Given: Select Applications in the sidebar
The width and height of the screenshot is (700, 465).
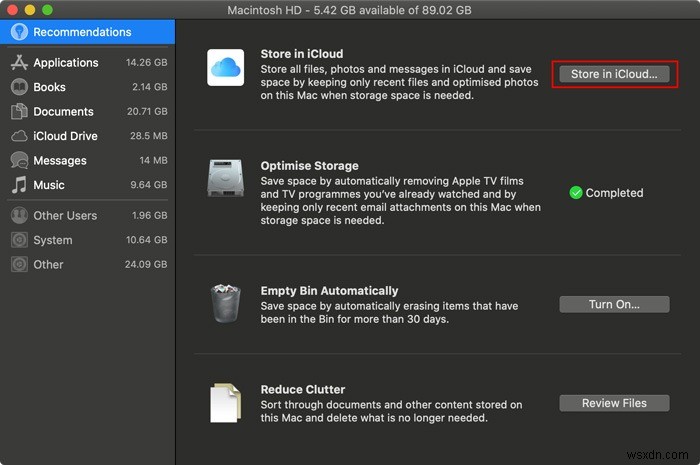Looking at the screenshot, I should [x=88, y=62].
